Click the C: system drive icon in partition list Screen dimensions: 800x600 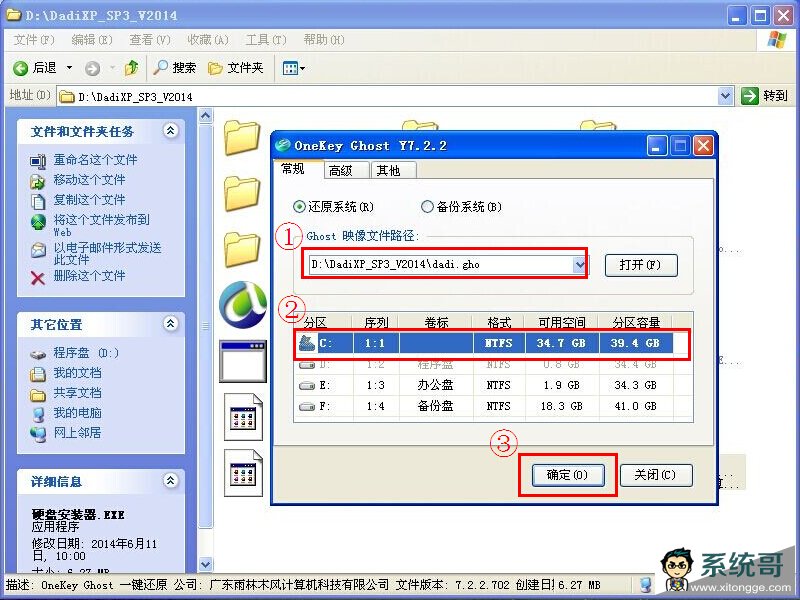(307, 343)
